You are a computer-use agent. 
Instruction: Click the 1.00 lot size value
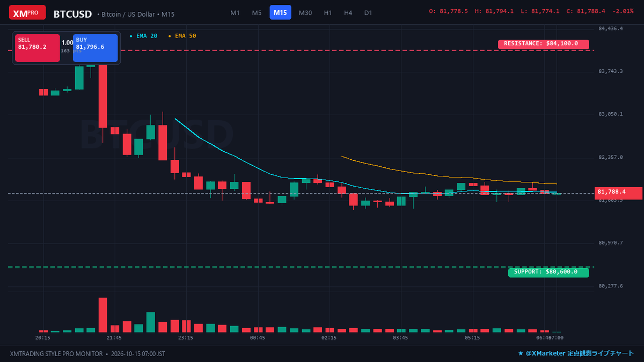(x=68, y=42)
